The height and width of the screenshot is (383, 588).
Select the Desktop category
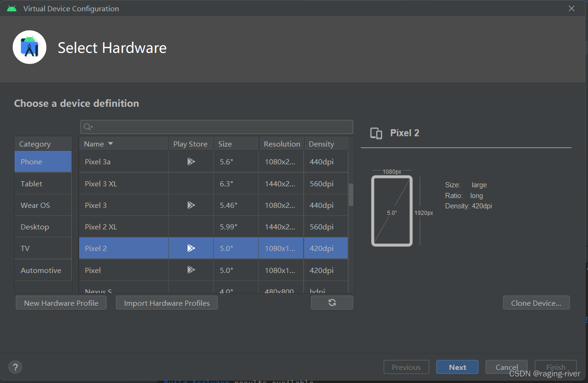[43, 227]
